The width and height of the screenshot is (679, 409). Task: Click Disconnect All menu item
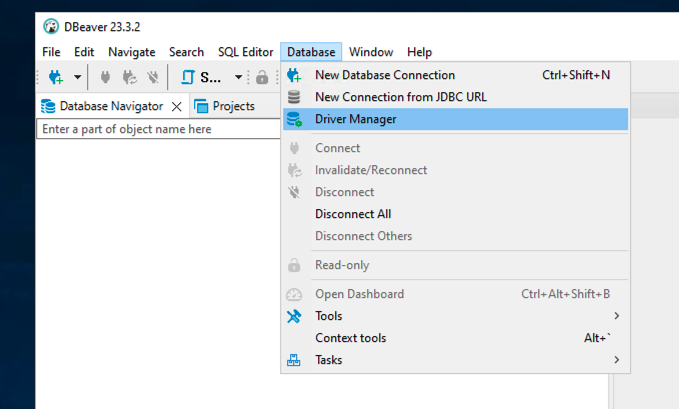pyautogui.click(x=456, y=214)
